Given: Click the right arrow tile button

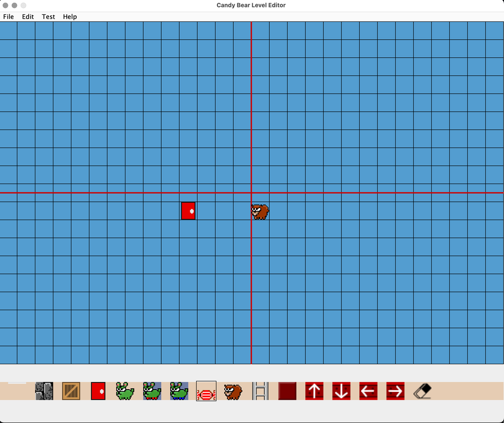Looking at the screenshot, I should click(x=395, y=391).
